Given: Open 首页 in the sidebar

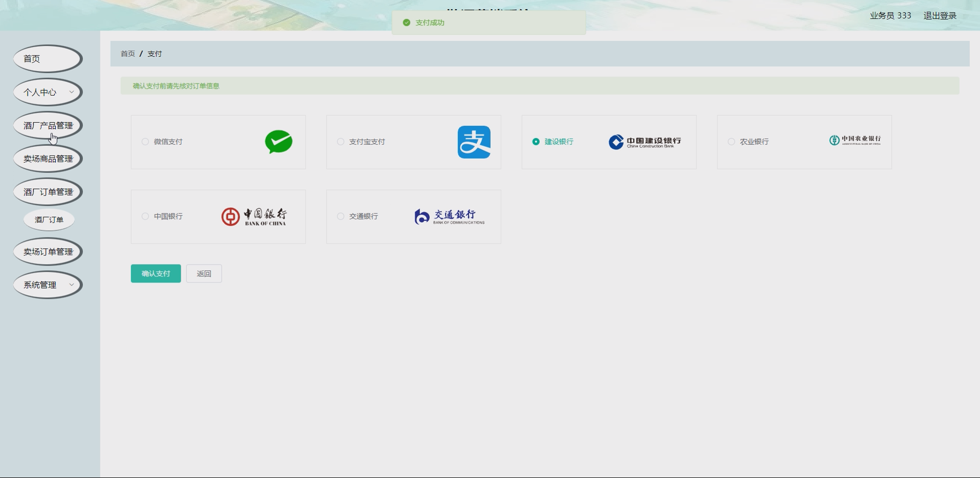Looking at the screenshot, I should [48, 59].
